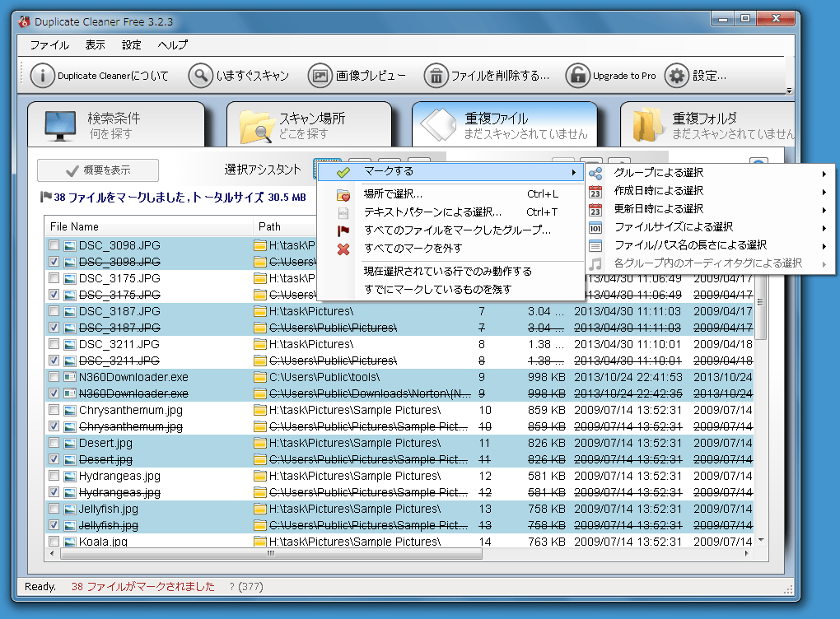Screen dimensions: 840x619
Task: Click the スキャン場所 folder search icon
Action: click(x=257, y=127)
